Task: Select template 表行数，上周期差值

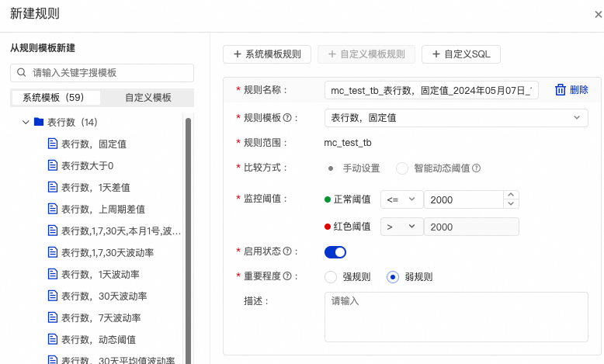Action: (103, 209)
